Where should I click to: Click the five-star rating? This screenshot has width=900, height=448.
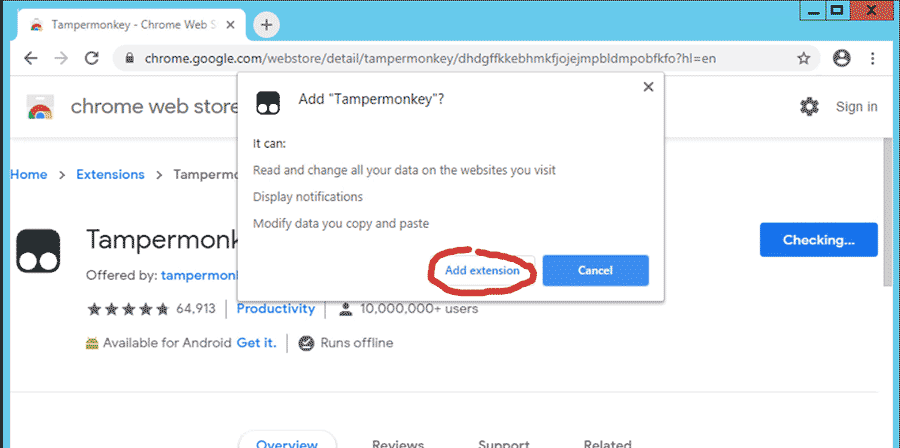(128, 309)
